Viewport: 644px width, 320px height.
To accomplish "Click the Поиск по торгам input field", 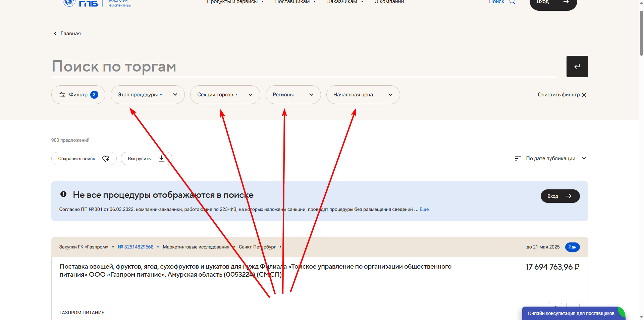I will (x=304, y=66).
